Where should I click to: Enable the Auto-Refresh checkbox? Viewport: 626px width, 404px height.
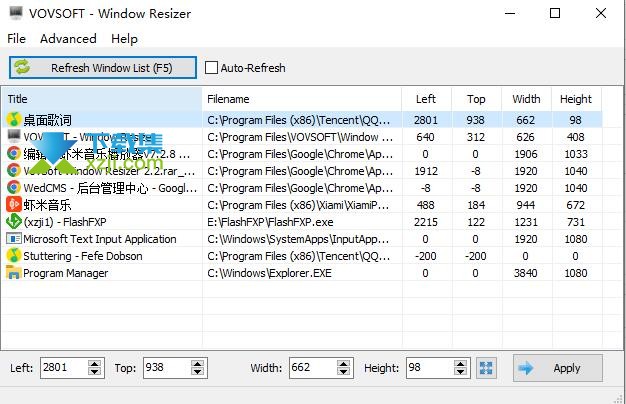click(x=211, y=67)
